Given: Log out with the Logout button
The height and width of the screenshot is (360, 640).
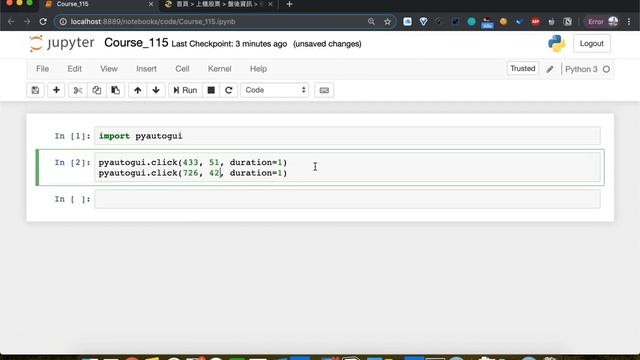Looking at the screenshot, I should tap(591, 44).
